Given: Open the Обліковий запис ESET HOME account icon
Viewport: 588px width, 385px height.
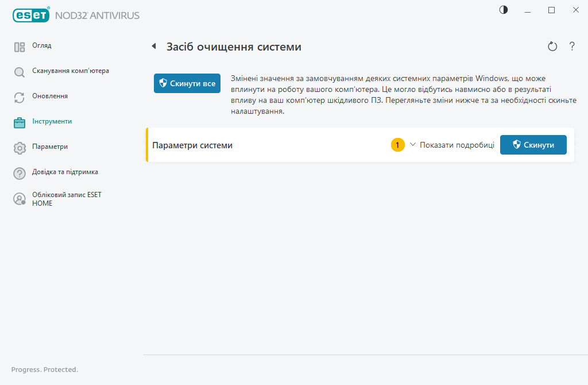Looking at the screenshot, I should 20,198.
